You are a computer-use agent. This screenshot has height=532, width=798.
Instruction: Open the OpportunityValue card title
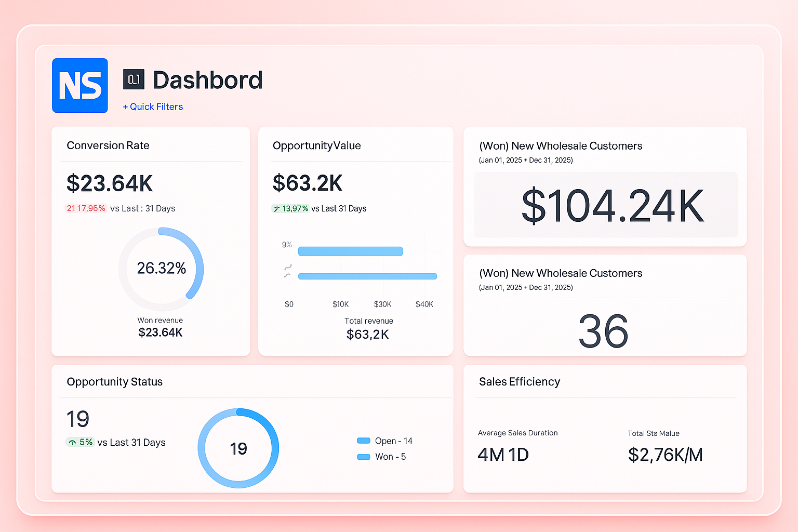[x=316, y=145]
